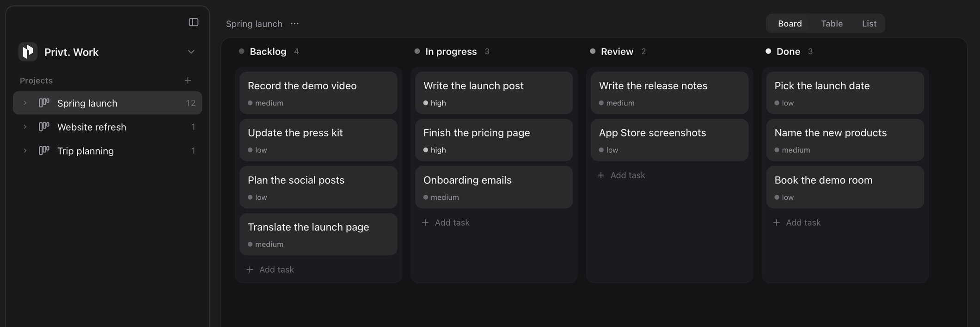Click the plus icon in Review column

(601, 175)
